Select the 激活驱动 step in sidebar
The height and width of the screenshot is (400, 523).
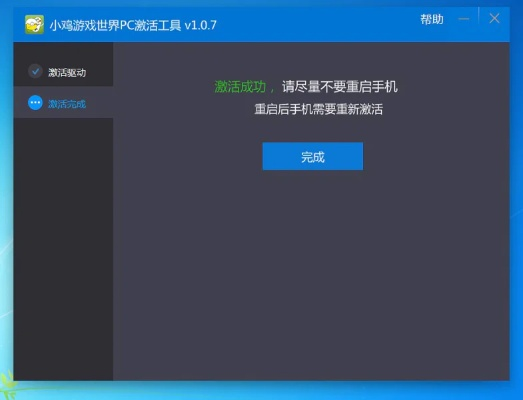pos(63,71)
